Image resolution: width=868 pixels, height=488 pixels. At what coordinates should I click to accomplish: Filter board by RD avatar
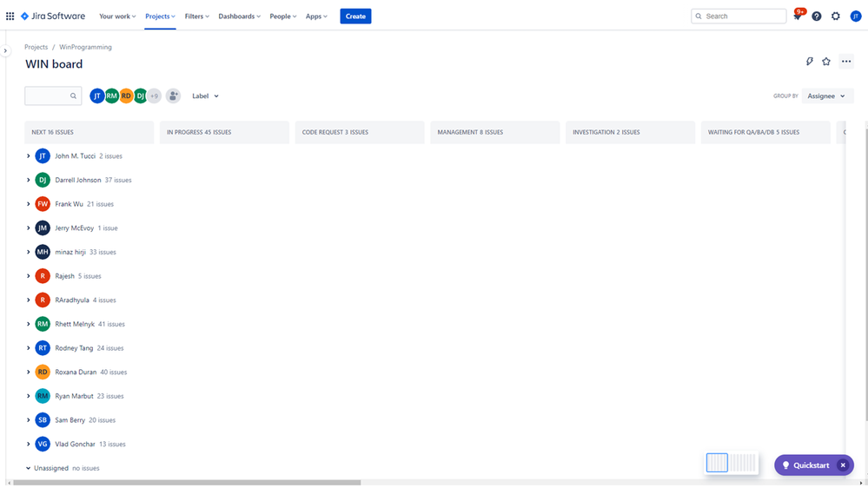(126, 96)
